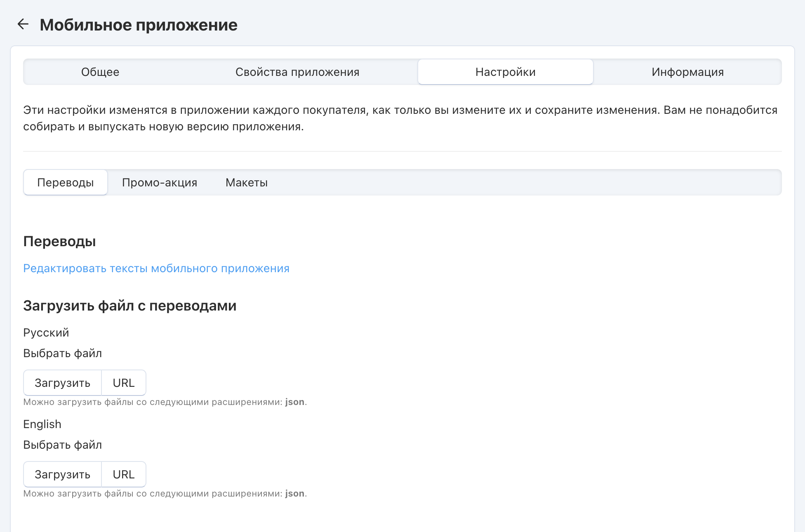Switch to the Общее tab

pyautogui.click(x=100, y=72)
